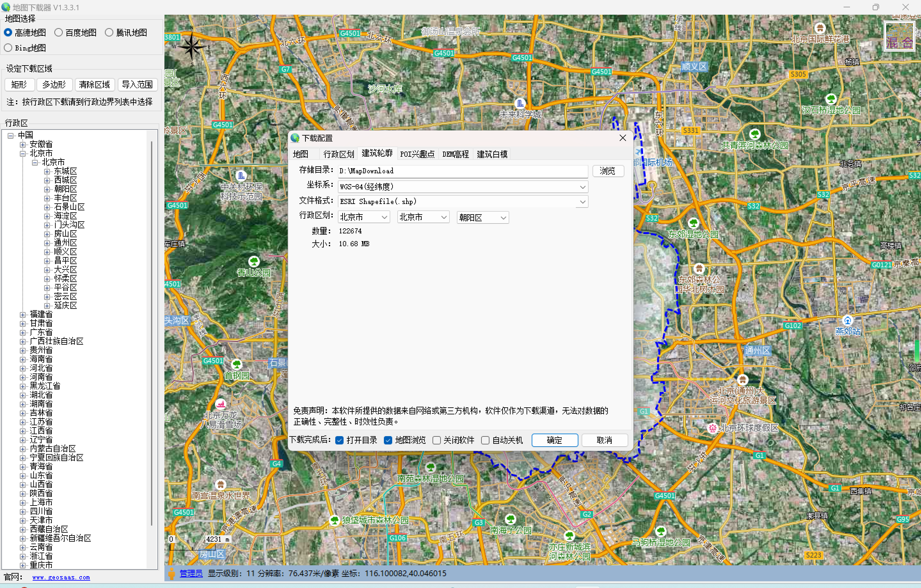
Task: Switch to the 建筑轮廓 tab
Action: coord(377,153)
